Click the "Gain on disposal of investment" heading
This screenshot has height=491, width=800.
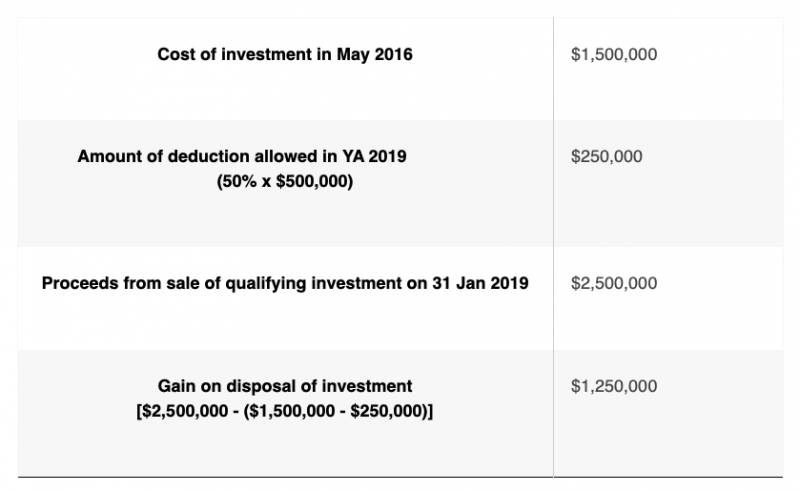[285, 386]
